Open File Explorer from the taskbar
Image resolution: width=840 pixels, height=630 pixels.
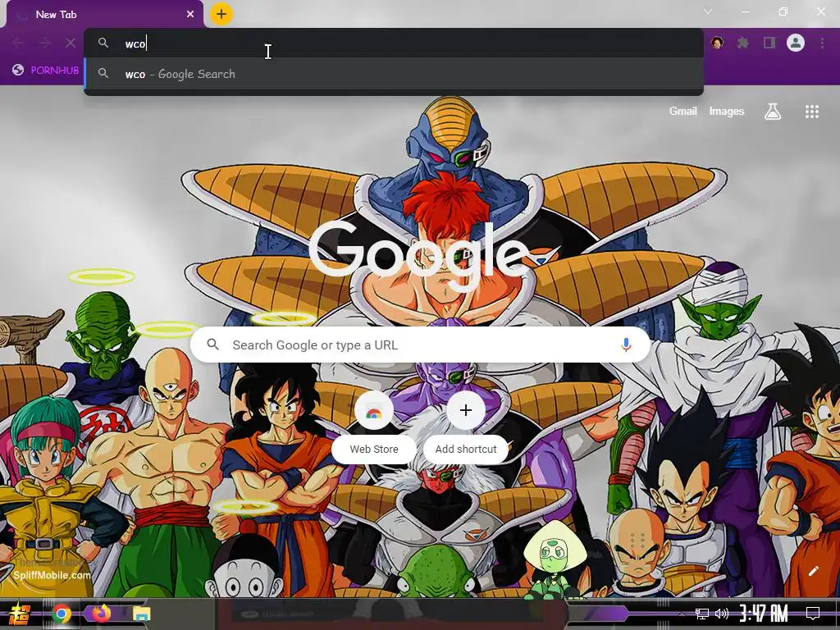tap(141, 614)
